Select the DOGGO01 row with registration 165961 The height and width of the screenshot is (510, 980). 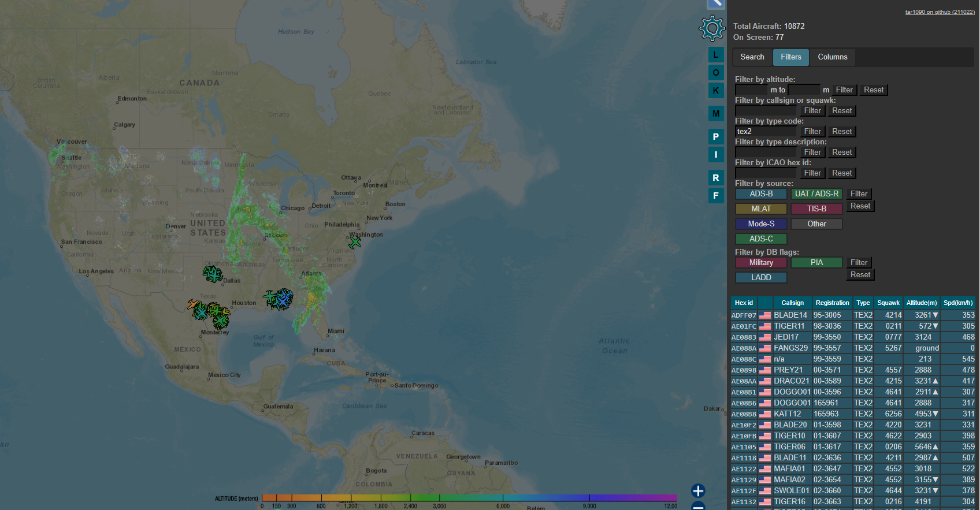click(x=853, y=403)
